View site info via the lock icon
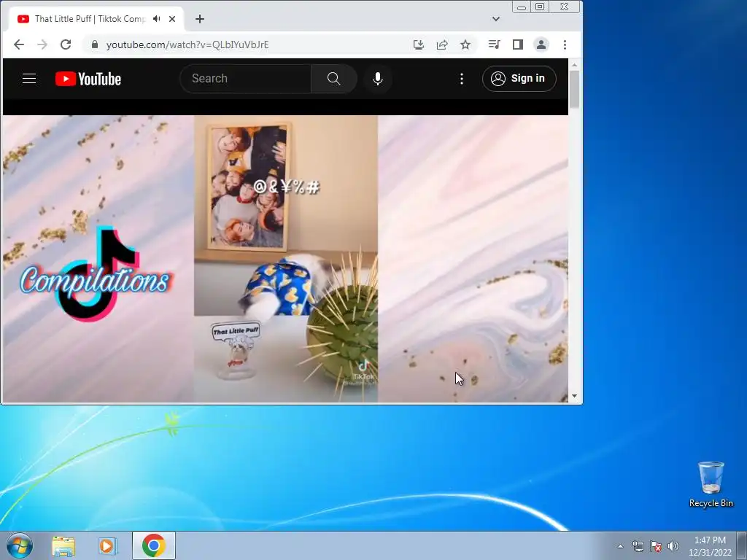Viewport: 747px width, 560px height. [x=95, y=44]
